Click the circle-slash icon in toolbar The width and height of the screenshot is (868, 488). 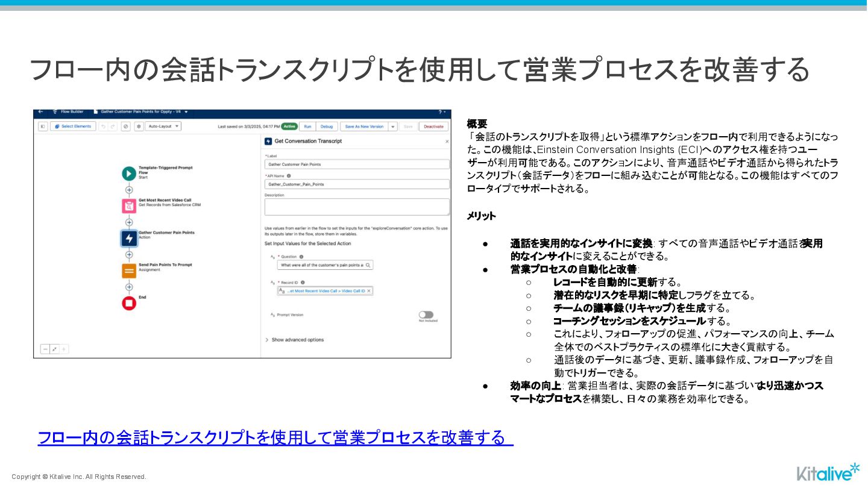(x=125, y=127)
